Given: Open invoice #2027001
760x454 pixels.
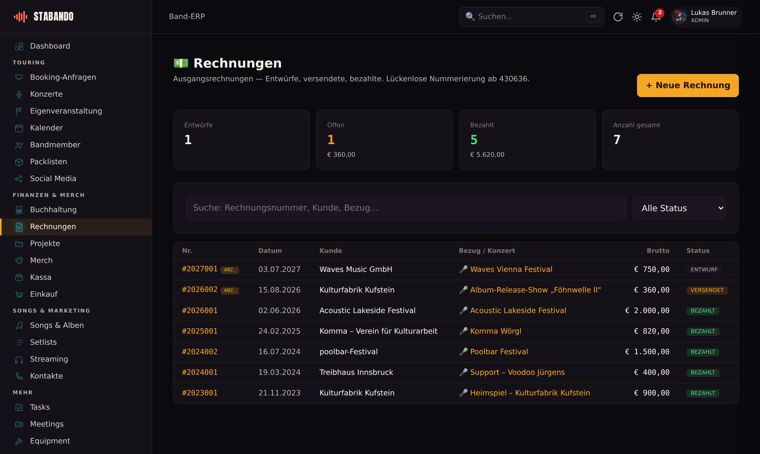Looking at the screenshot, I should tap(200, 269).
